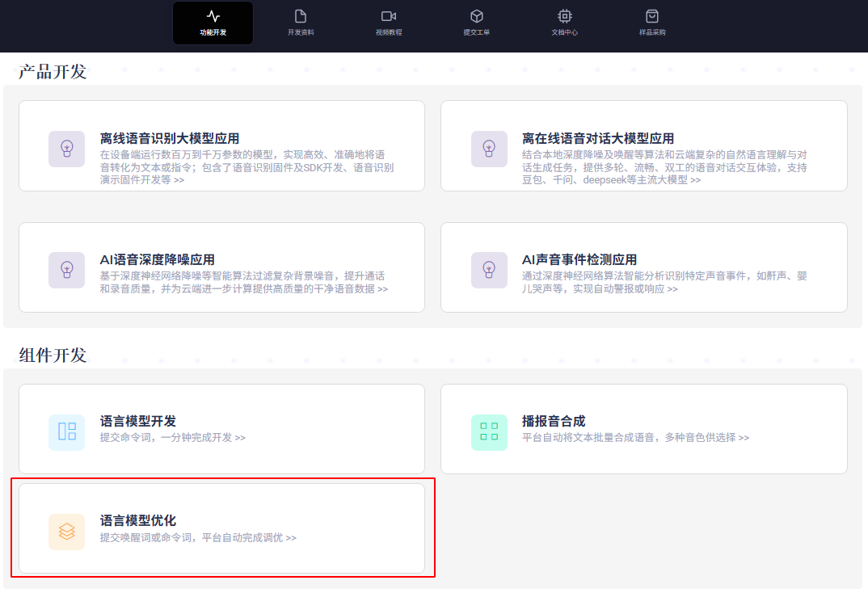The image size is (868, 593).
Task: Click the video camera icon for 视频教程
Action: (x=389, y=16)
